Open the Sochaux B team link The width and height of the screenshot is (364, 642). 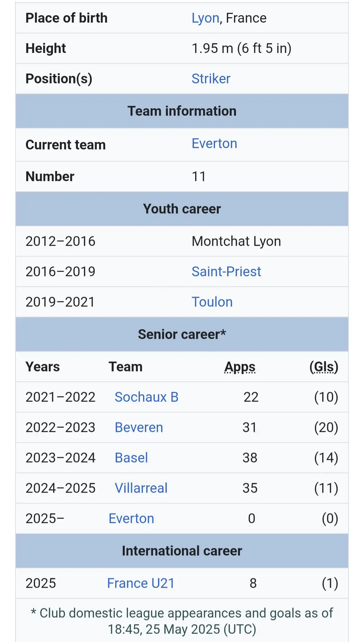(x=146, y=397)
